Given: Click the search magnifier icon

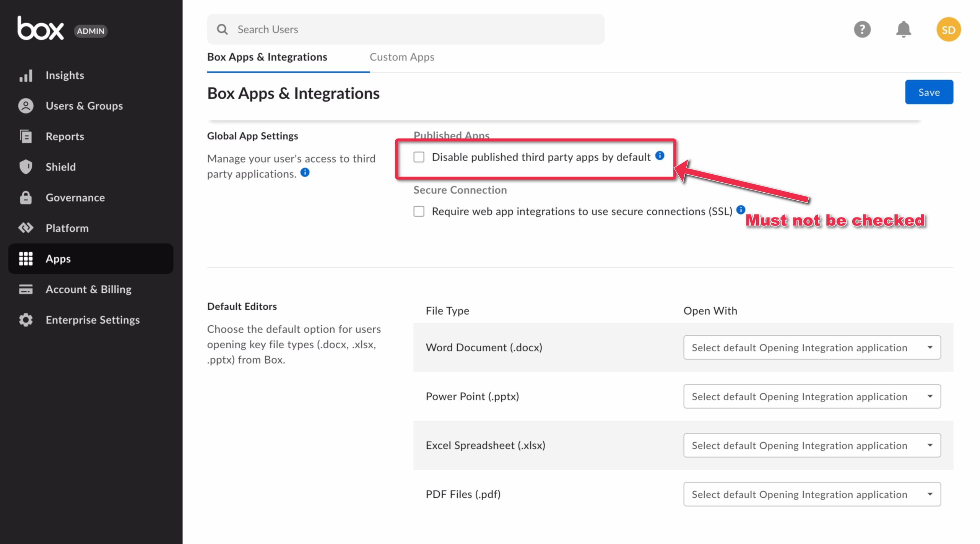Looking at the screenshot, I should [x=222, y=29].
